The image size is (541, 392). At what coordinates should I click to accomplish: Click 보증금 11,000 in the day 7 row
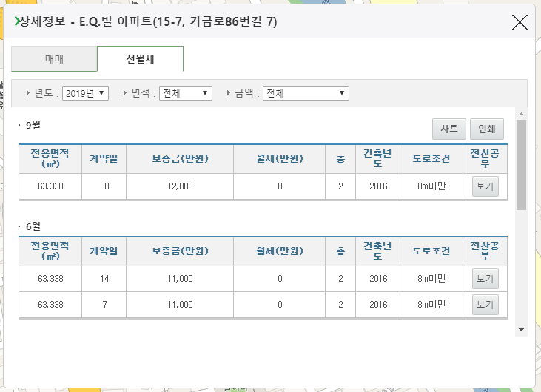pyautogui.click(x=180, y=305)
